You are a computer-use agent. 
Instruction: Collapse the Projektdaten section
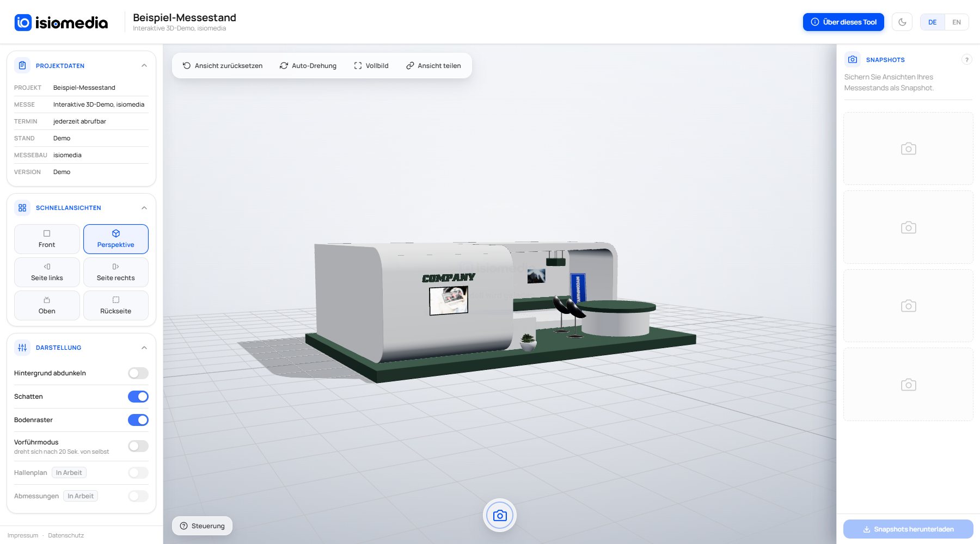(x=144, y=66)
